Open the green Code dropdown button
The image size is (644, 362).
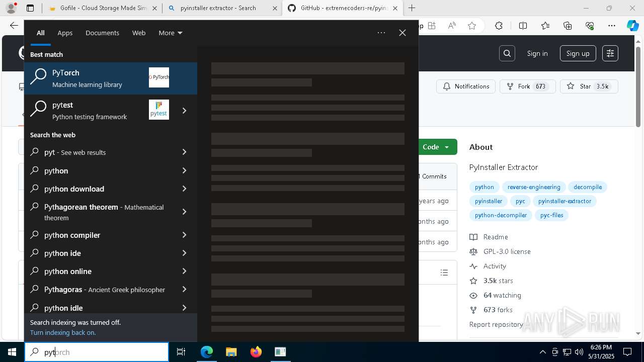437,147
